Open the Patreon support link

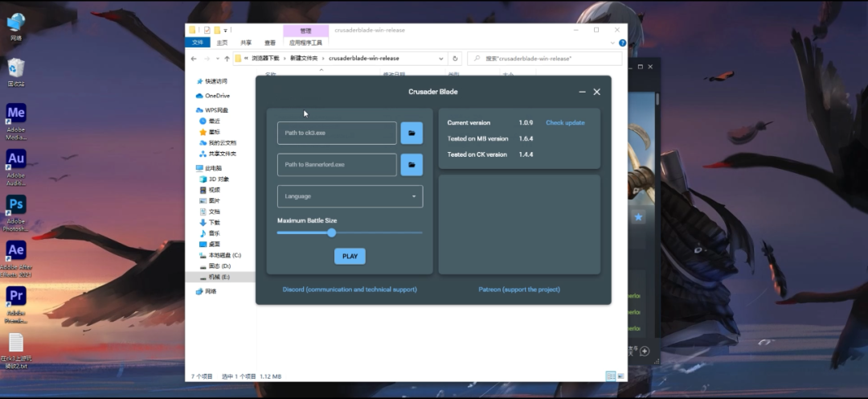coord(519,290)
